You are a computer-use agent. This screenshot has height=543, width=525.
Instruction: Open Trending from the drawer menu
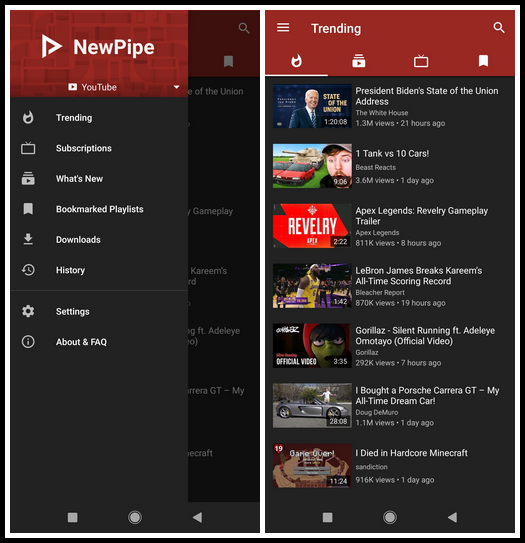(x=99, y=118)
